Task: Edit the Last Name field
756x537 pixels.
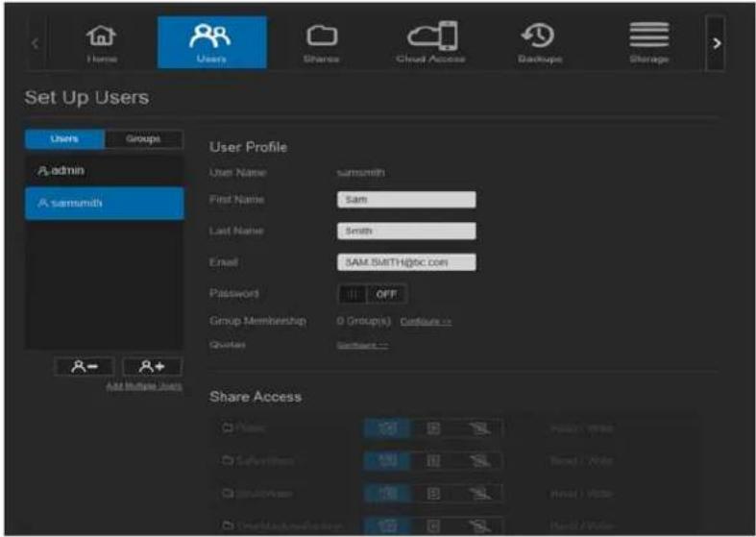Action: click(x=406, y=231)
